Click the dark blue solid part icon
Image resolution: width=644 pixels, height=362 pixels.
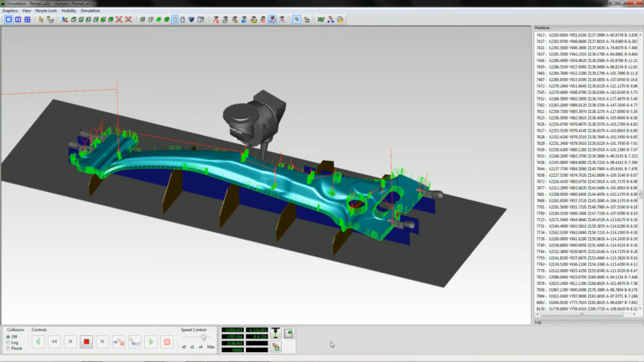191,19
